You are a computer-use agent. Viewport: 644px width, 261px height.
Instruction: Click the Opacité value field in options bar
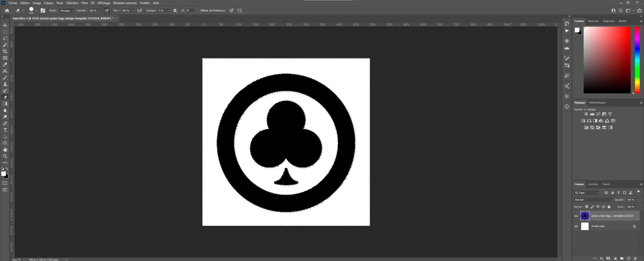point(93,11)
